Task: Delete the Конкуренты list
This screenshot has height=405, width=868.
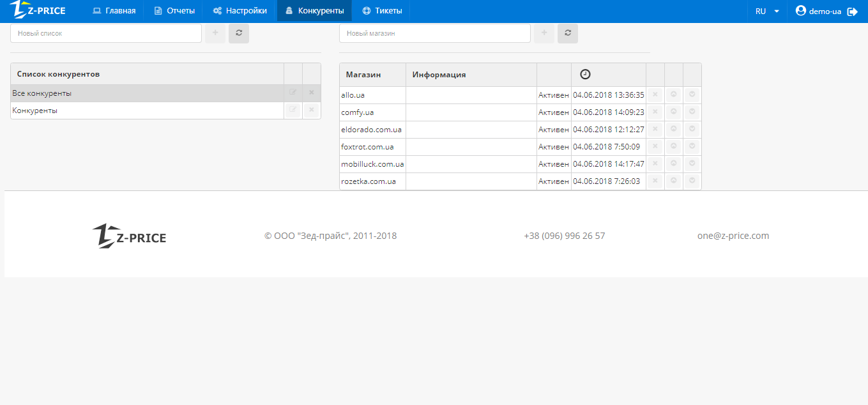Action: click(x=311, y=110)
